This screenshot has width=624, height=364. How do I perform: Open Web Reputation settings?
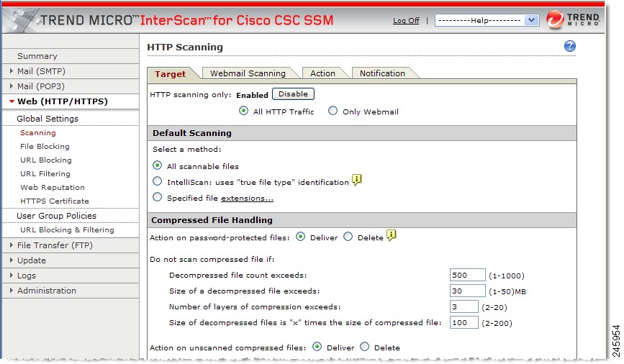pos(53,187)
